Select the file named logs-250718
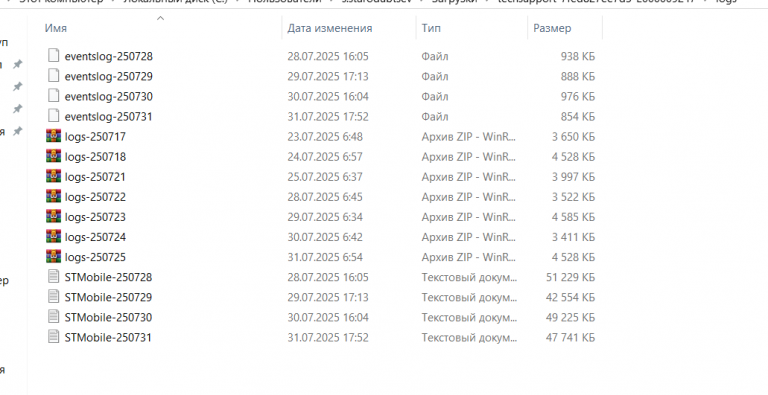 click(x=95, y=157)
